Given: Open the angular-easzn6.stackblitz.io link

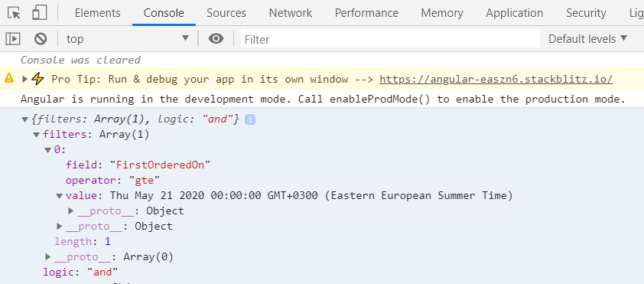Looking at the screenshot, I should 496,79.
